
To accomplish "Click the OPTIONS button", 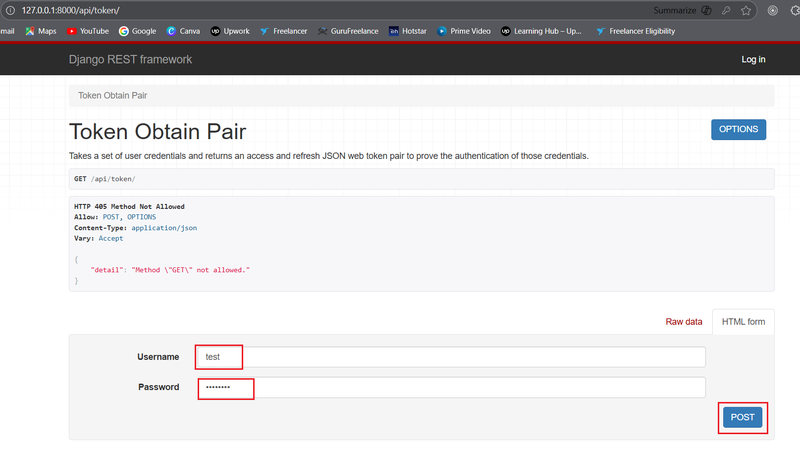I will 738,129.
